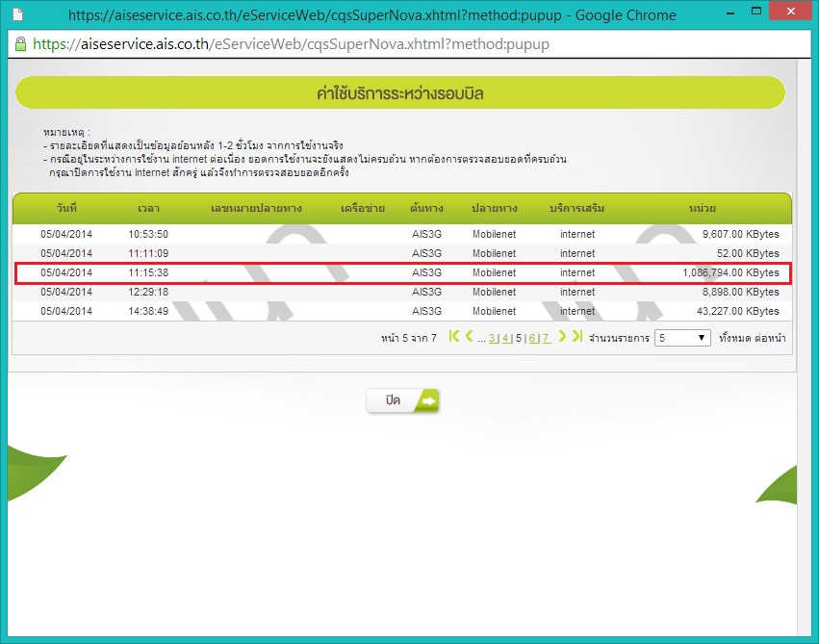
Task: Click the ต้นทาง column header
Action: (426, 208)
